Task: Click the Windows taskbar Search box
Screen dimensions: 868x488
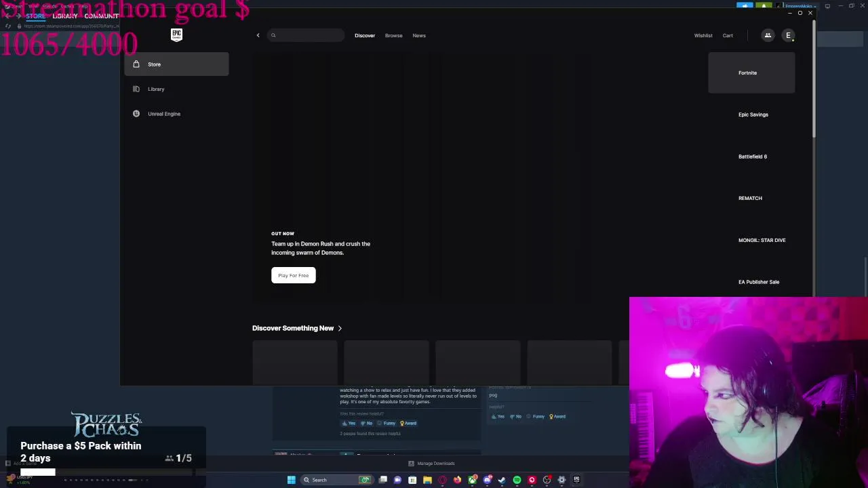Action: coord(337,480)
